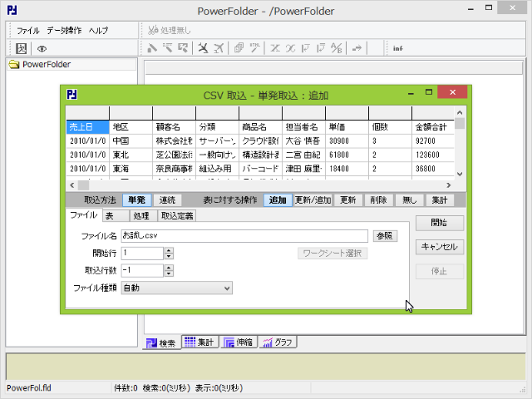Increase 開始行 with the up spinner arrow
The image size is (532, 399).
coord(169,250)
